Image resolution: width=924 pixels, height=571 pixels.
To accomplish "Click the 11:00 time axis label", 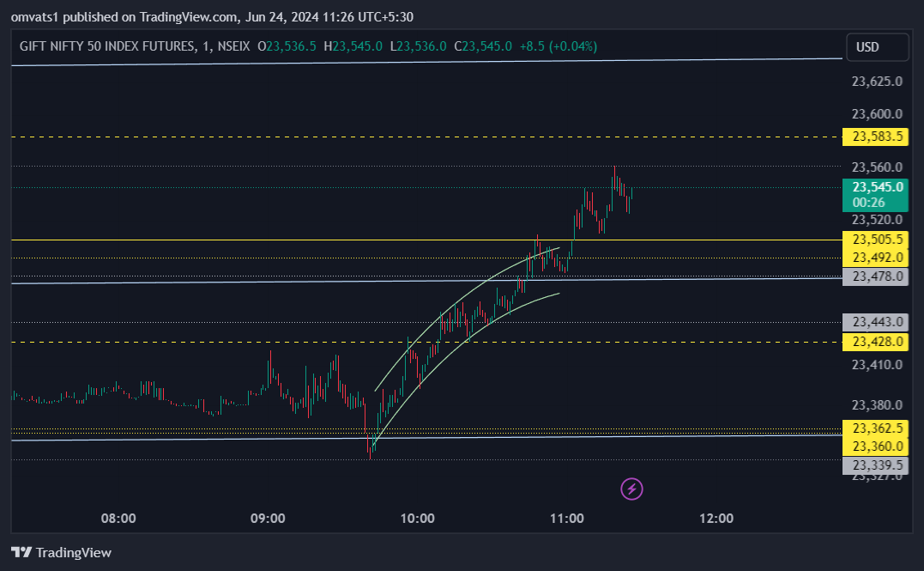I will [567, 519].
